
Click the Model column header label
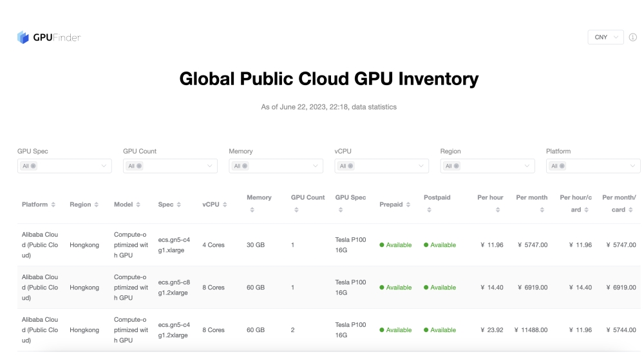(x=123, y=204)
